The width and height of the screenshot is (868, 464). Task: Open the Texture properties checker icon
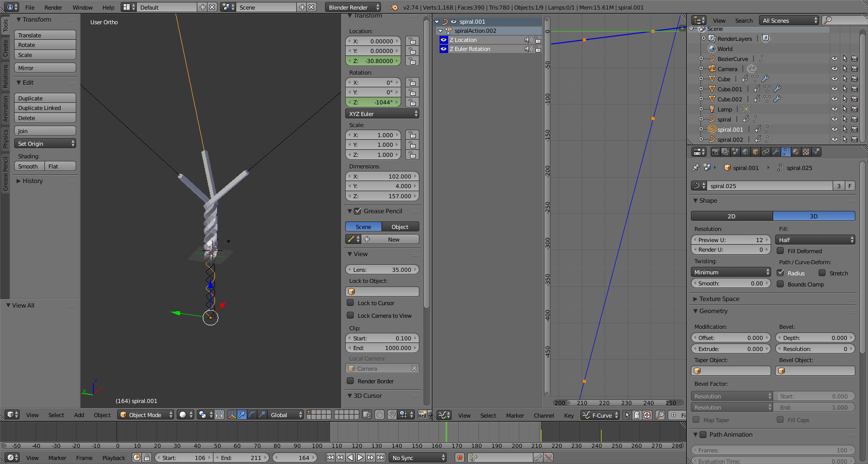pos(806,152)
